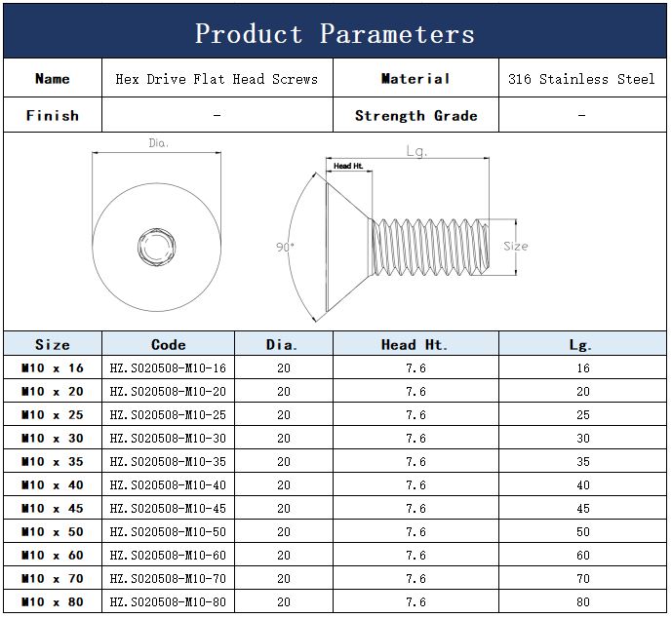
Task: Select the M10 x 25 size cell
Action: pyautogui.click(x=53, y=414)
